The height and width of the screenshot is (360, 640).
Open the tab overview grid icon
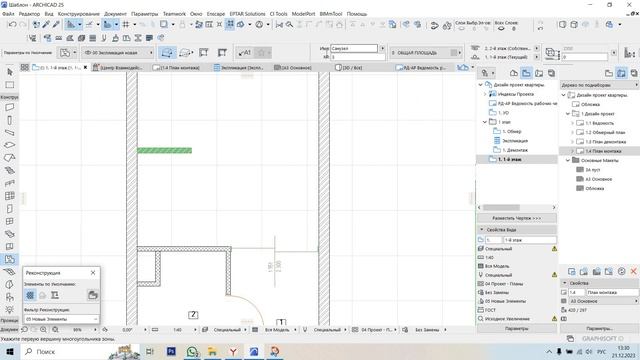24,67
